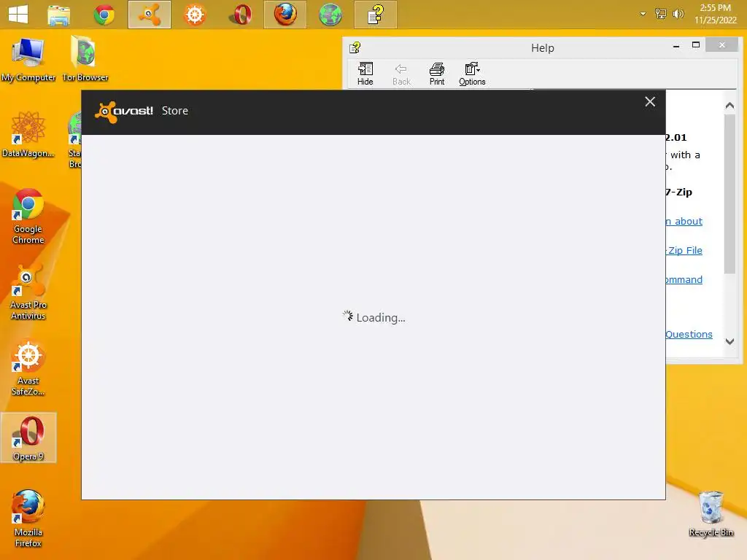747x560 pixels.
Task: Open Options in the Help toolbar
Action: [x=472, y=74]
